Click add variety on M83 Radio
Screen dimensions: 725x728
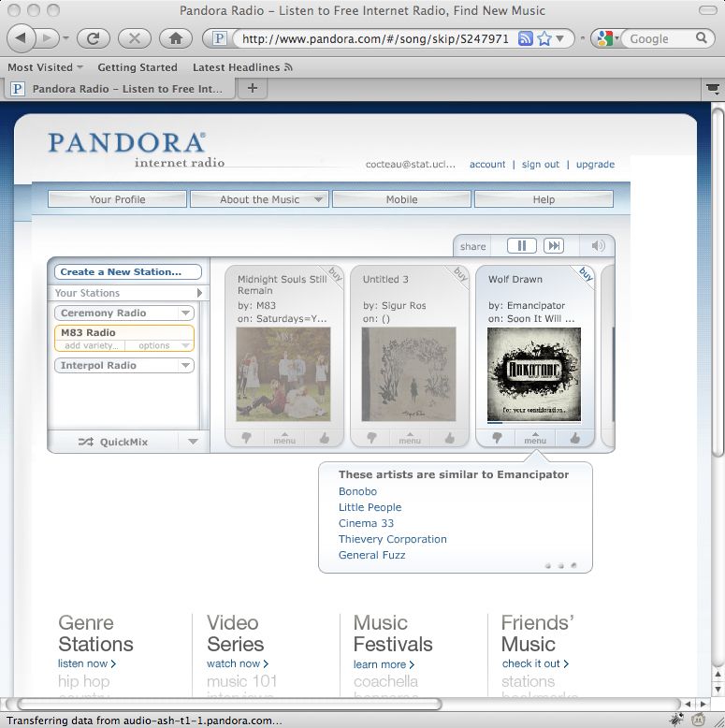pyautogui.click(x=91, y=345)
